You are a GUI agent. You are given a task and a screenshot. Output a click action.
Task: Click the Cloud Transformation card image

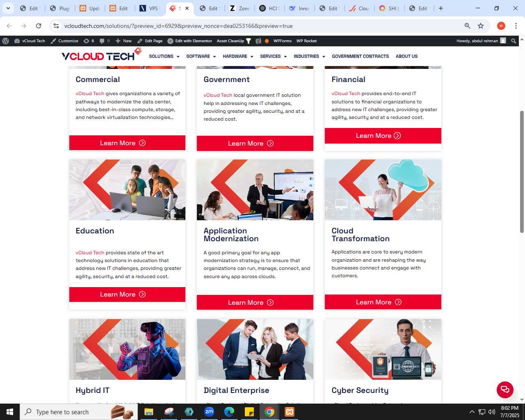pos(383,190)
